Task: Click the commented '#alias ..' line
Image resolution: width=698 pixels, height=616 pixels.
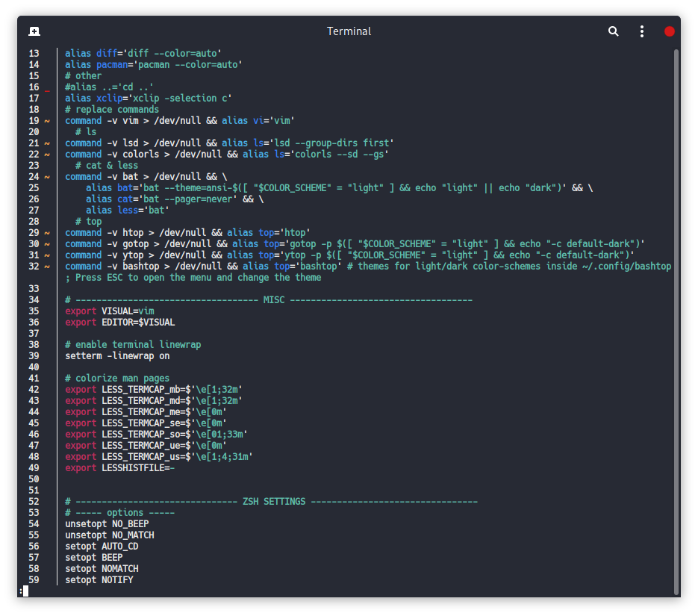Action: coord(109,87)
